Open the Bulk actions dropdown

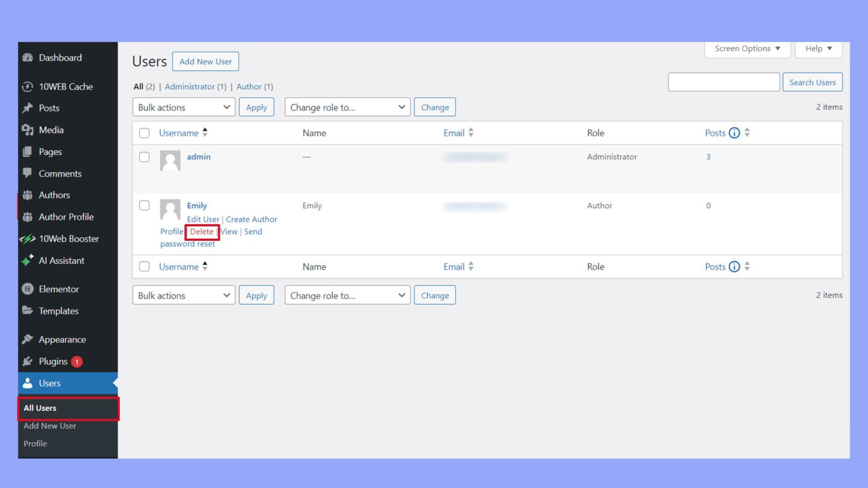point(183,107)
